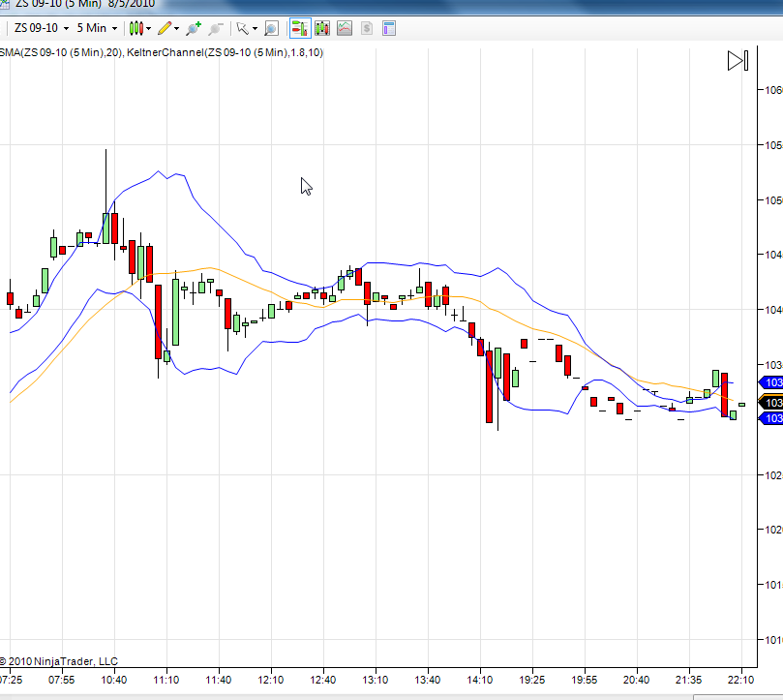
Task: Click the 19:25 time axis label
Action: click(531, 680)
